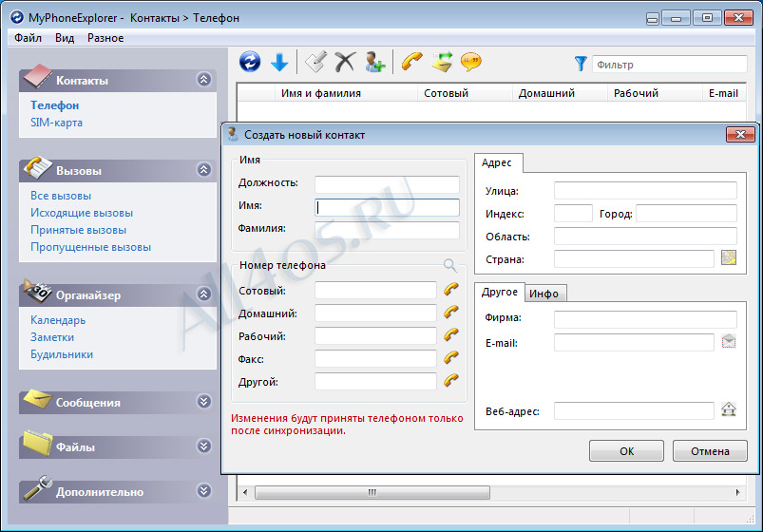Click the Город input field
The width and height of the screenshot is (763, 532).
(x=686, y=213)
